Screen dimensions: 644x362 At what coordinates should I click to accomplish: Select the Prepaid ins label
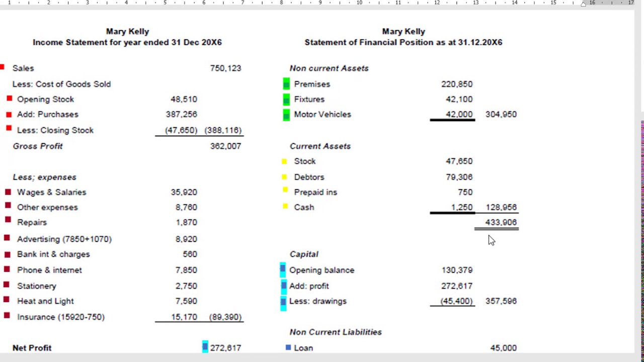pyautogui.click(x=315, y=193)
